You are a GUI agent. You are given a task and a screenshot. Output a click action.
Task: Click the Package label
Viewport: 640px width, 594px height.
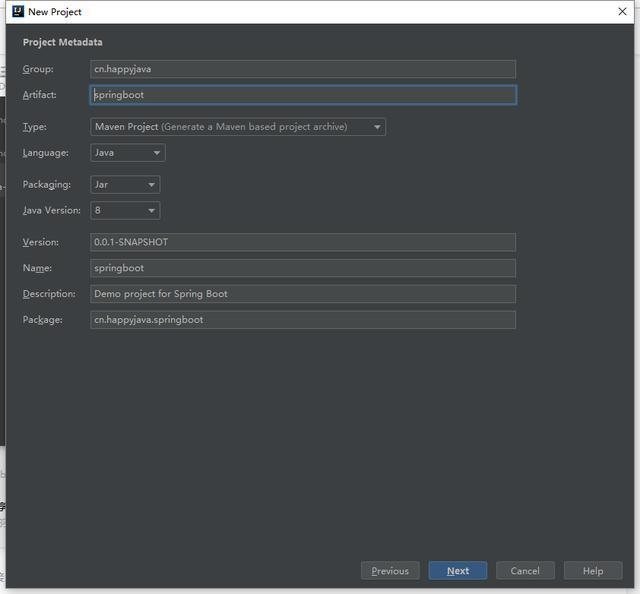(43, 320)
